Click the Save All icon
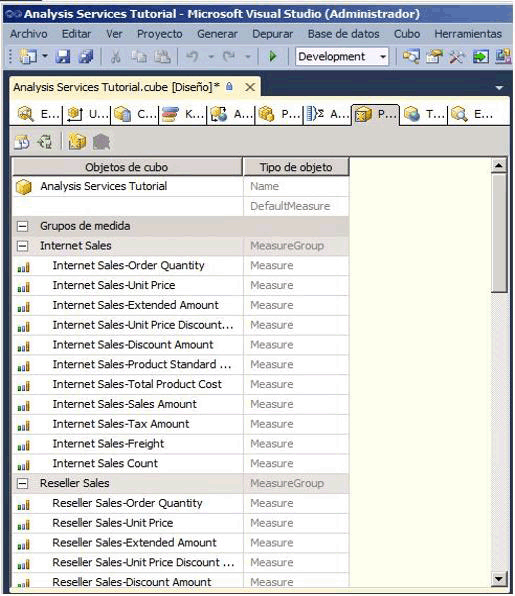The height and width of the screenshot is (596, 515). click(x=86, y=57)
